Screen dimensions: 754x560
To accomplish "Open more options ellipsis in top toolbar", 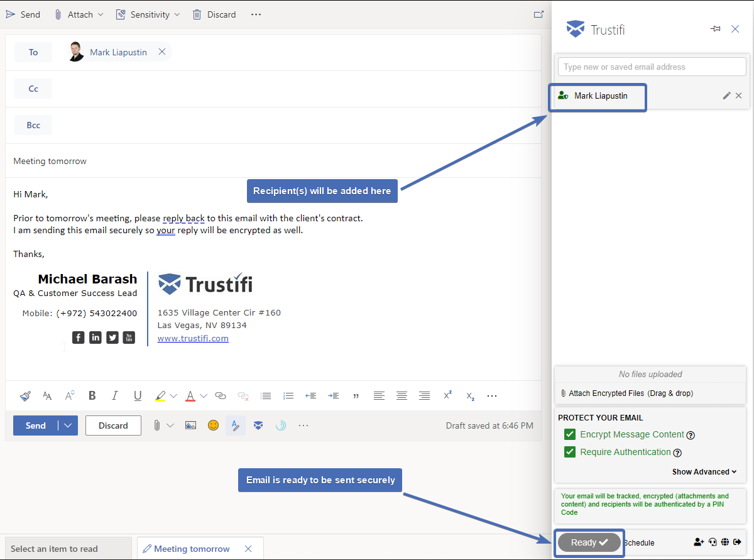I will [x=256, y=14].
